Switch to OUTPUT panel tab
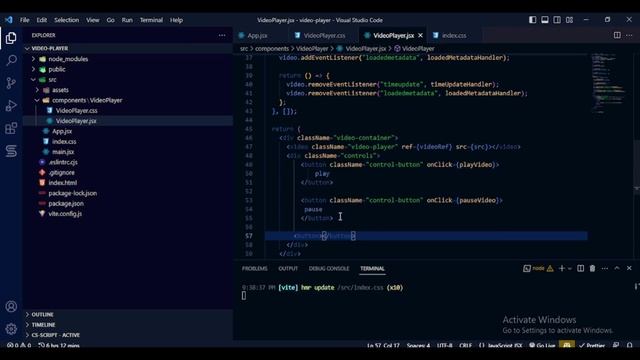Viewport: 640px width, 360px height. tap(288, 269)
